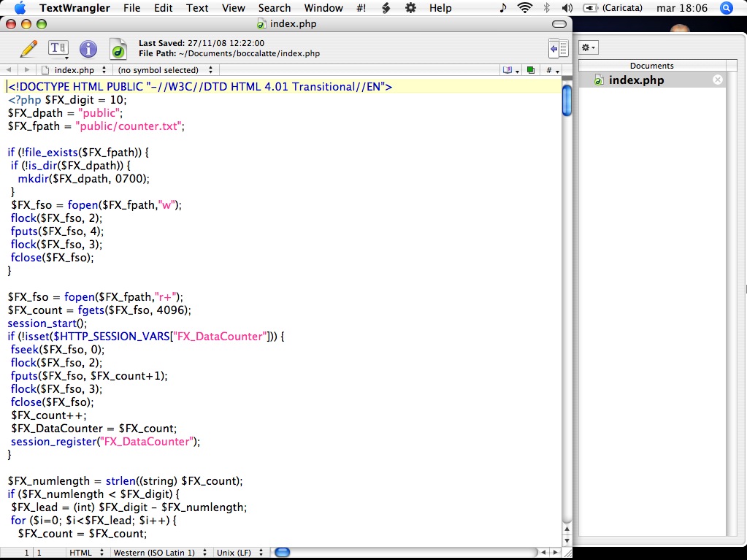Select the HTML language popup in status bar
Image resolution: width=747 pixels, height=560 pixels.
(x=85, y=553)
